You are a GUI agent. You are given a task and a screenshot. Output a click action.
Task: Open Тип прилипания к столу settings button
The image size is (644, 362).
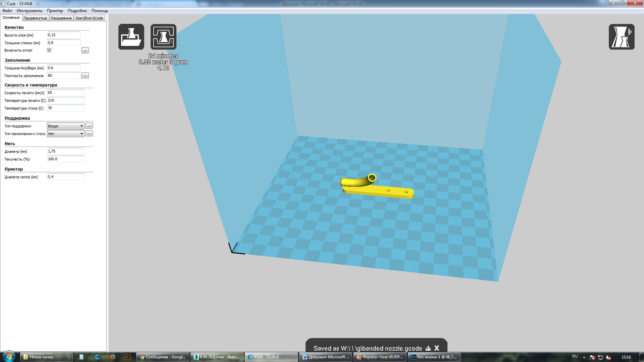click(x=89, y=134)
